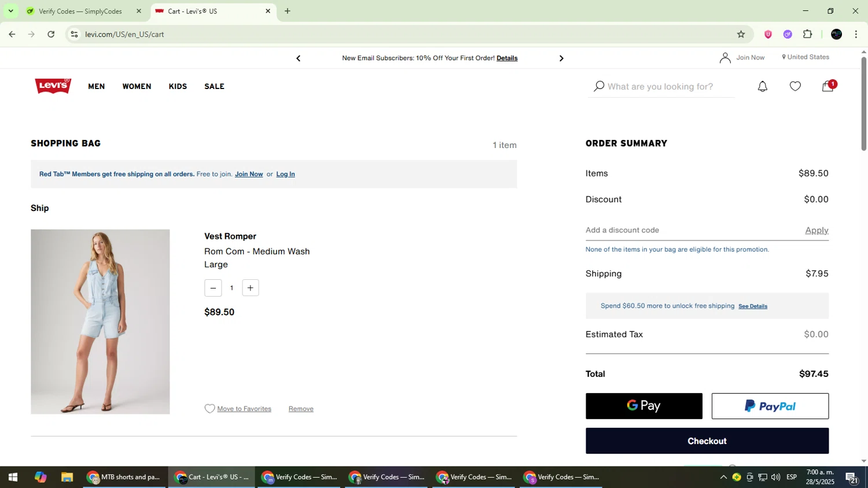Open the tab search dropdown arrow
This screenshot has width=868, height=488.
click(x=10, y=11)
